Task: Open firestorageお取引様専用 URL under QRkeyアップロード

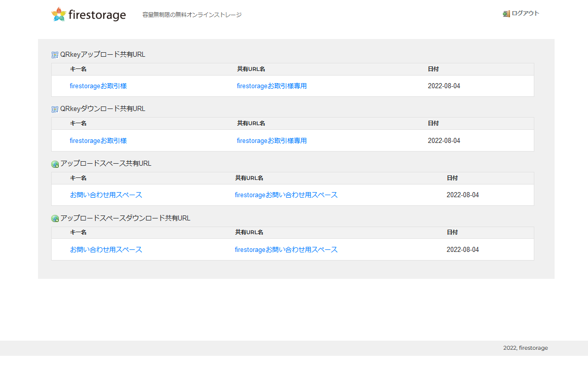Action: (x=272, y=86)
